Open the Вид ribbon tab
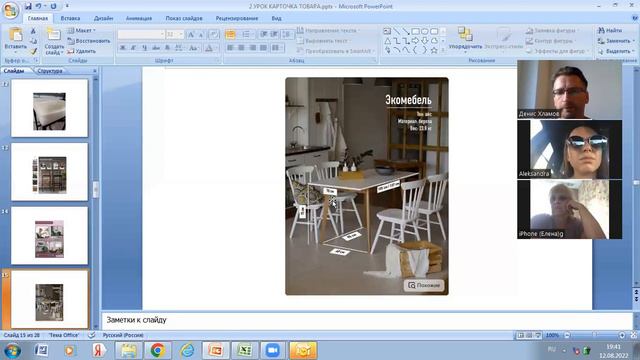The height and width of the screenshot is (360, 640). [x=276, y=18]
